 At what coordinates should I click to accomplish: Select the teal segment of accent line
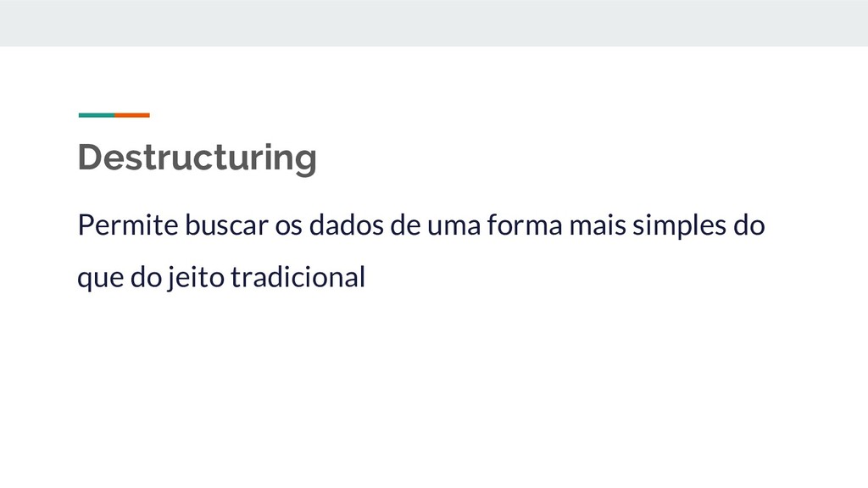click(97, 115)
